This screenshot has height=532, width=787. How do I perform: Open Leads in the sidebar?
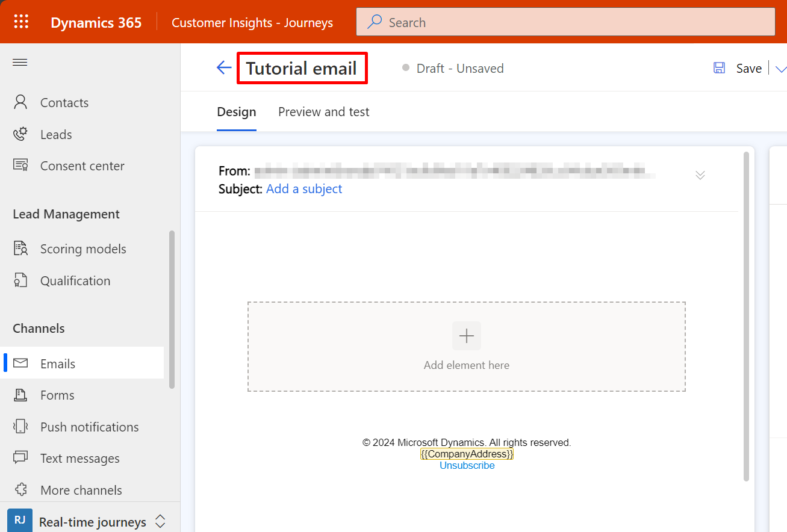[x=56, y=134]
